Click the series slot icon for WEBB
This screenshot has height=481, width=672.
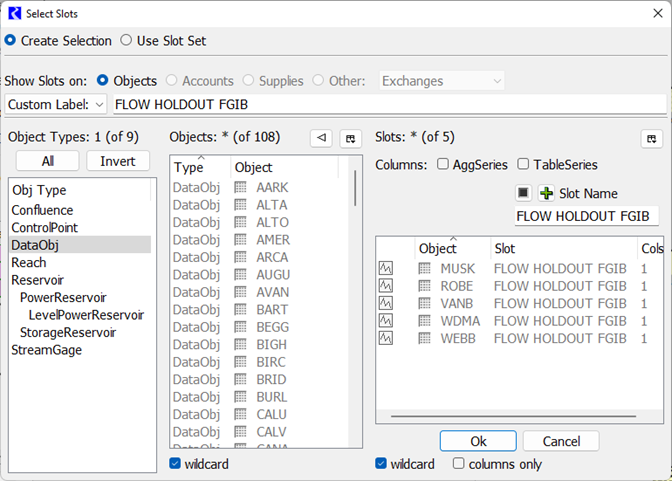tap(386, 338)
